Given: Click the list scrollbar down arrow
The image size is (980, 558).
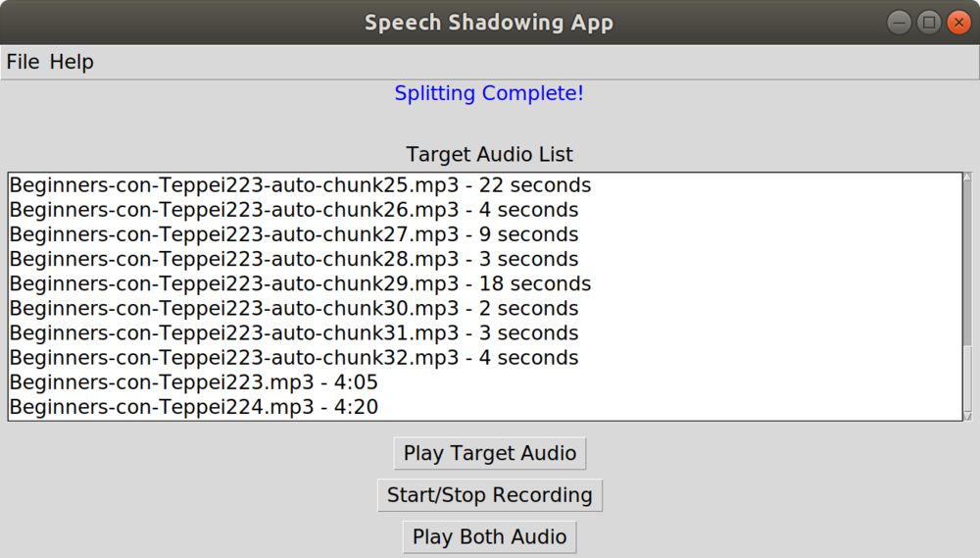Looking at the screenshot, I should (967, 416).
